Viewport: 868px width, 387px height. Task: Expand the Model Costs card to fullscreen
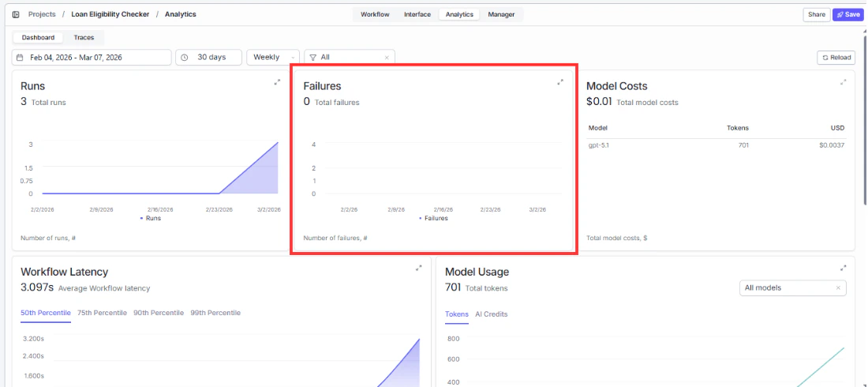coord(843,82)
